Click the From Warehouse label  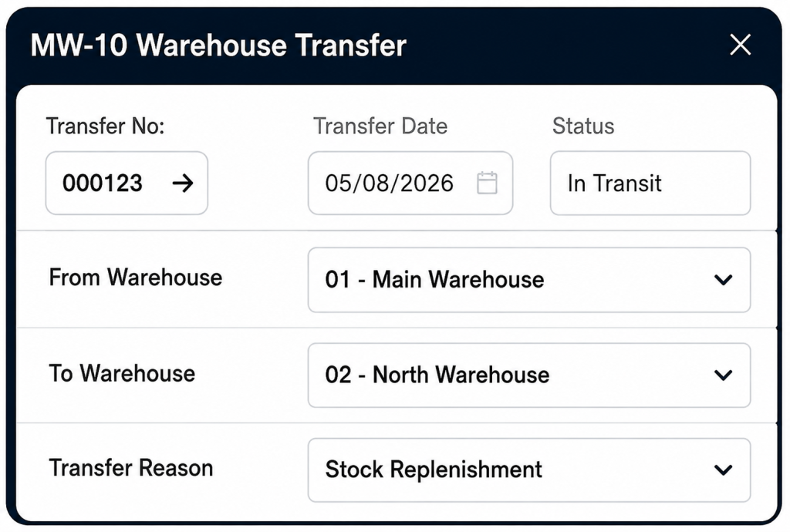click(x=136, y=278)
